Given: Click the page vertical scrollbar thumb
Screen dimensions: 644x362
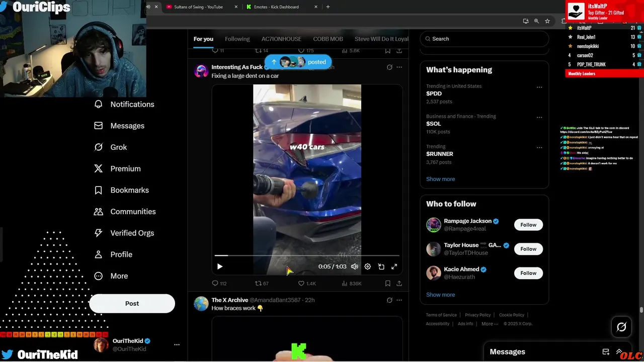Looking at the screenshot, I should [x=641, y=310].
